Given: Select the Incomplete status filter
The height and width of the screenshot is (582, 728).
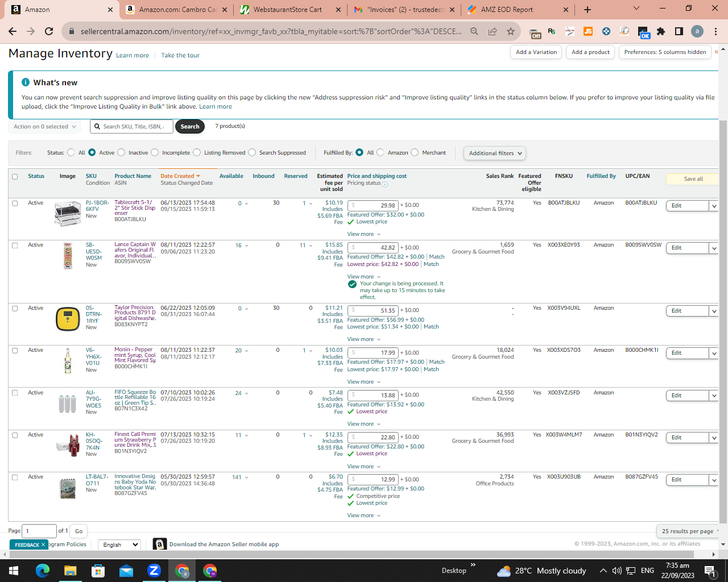Looking at the screenshot, I should 155,152.
